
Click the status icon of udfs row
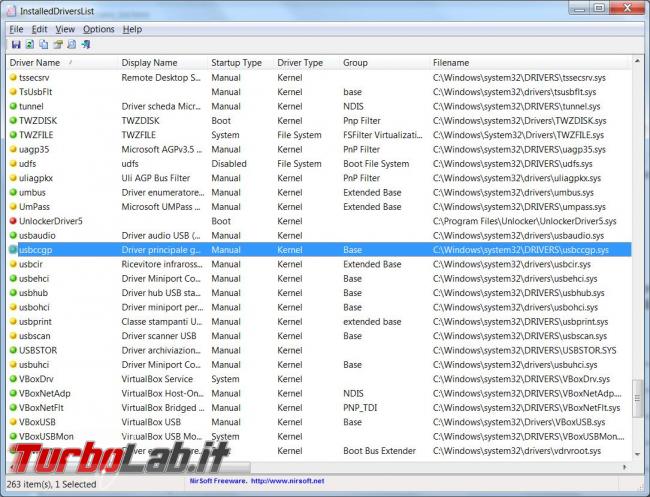coord(13,164)
